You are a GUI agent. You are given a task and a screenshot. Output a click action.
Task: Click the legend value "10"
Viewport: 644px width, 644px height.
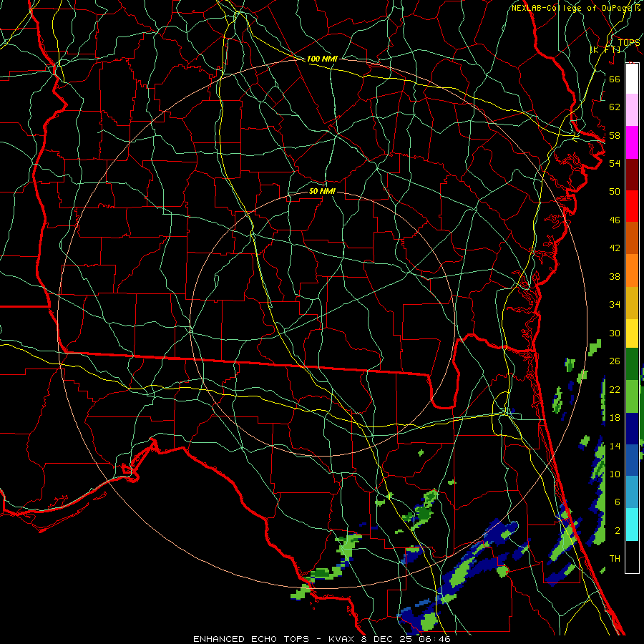(615, 474)
